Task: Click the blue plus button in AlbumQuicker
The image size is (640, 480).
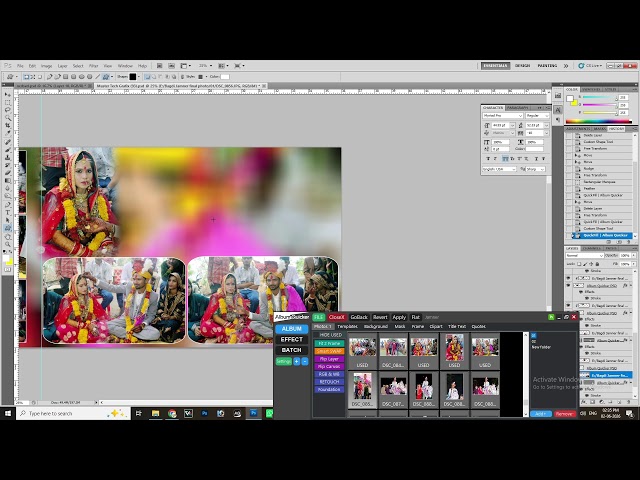Action: 297,361
